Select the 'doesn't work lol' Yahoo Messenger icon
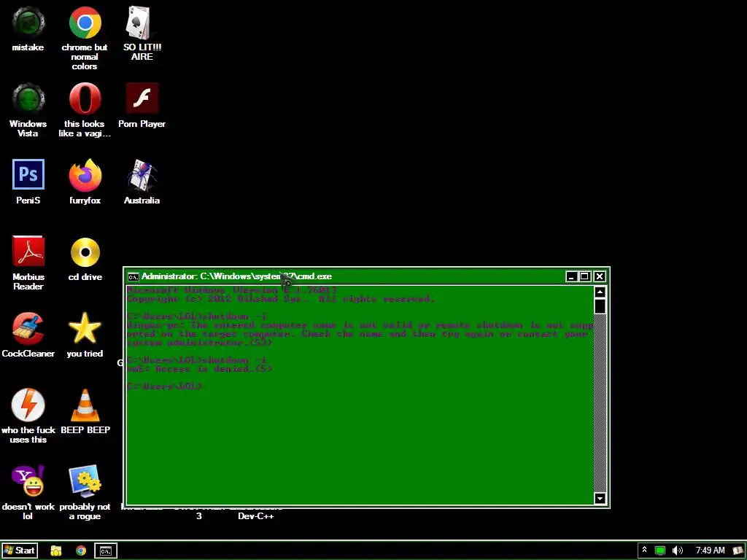 28,481
